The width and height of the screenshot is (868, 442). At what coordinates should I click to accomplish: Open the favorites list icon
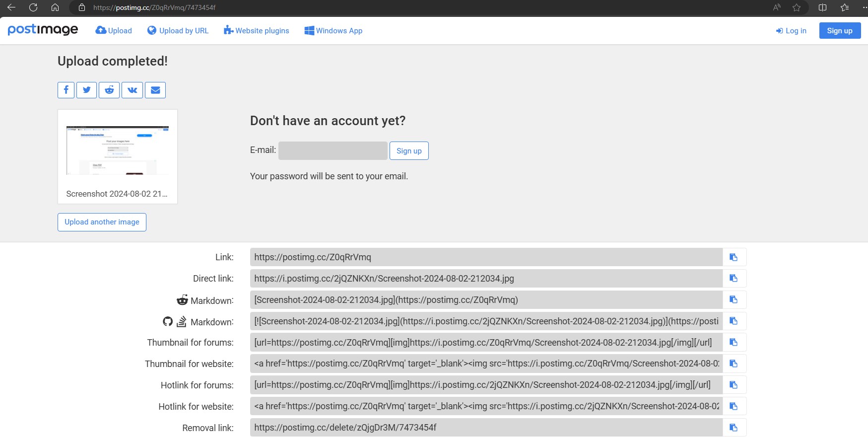pos(845,7)
